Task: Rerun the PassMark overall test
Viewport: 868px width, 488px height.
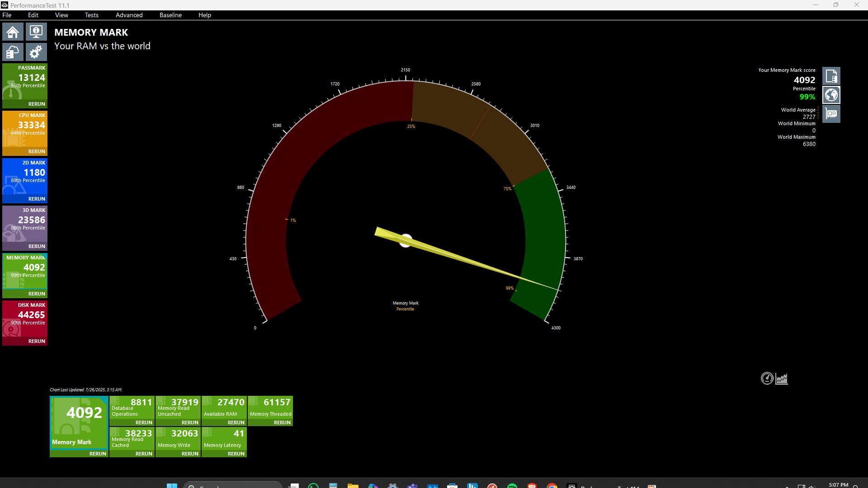Action: [x=37, y=104]
